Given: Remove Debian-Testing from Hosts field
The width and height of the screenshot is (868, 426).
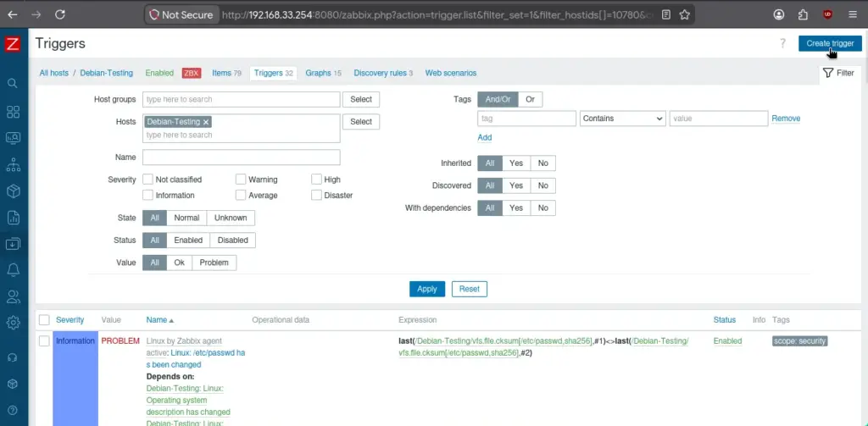Looking at the screenshot, I should [206, 122].
